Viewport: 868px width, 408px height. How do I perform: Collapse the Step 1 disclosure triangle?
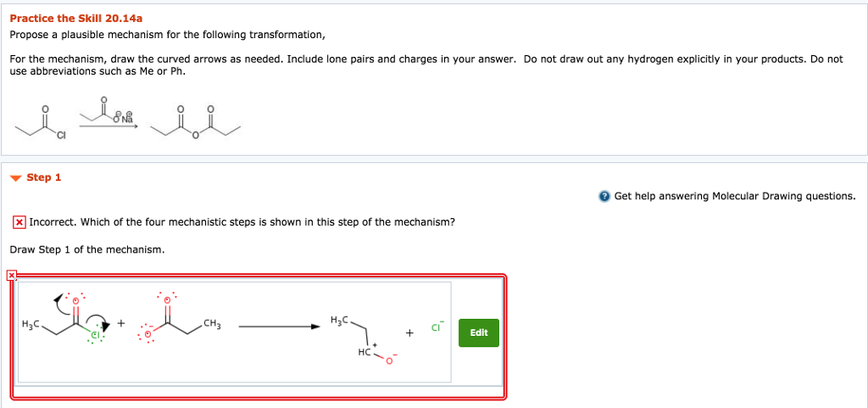coord(15,178)
